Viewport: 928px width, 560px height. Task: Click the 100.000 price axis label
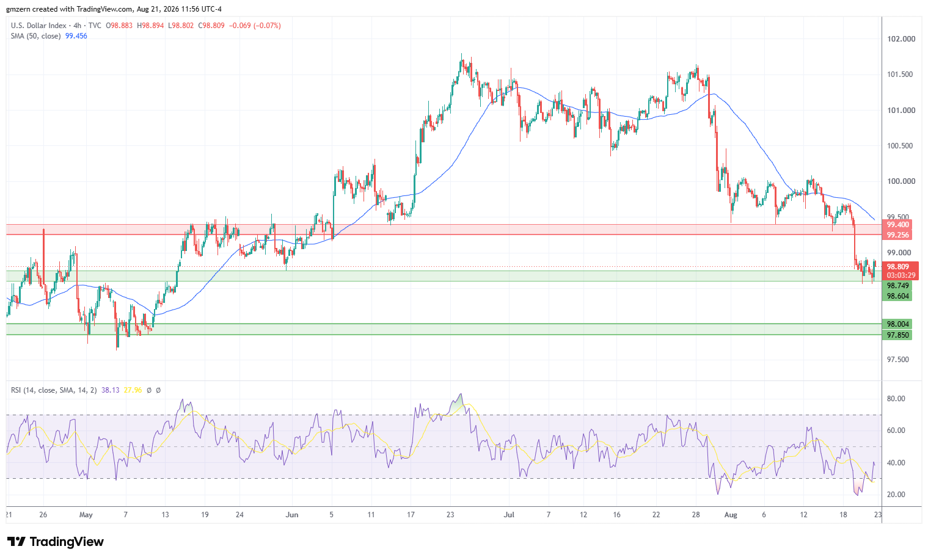click(x=901, y=181)
